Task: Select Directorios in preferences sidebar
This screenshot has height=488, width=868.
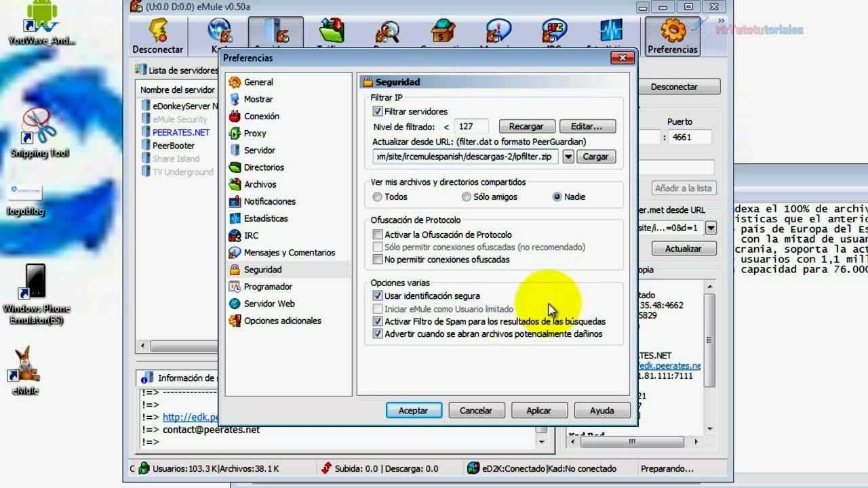Action: (x=264, y=167)
